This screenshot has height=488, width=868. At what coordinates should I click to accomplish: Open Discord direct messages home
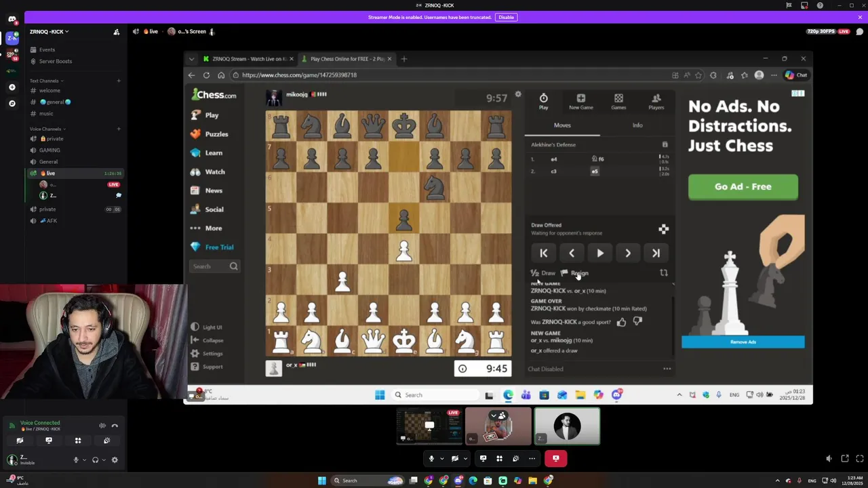[x=12, y=19]
